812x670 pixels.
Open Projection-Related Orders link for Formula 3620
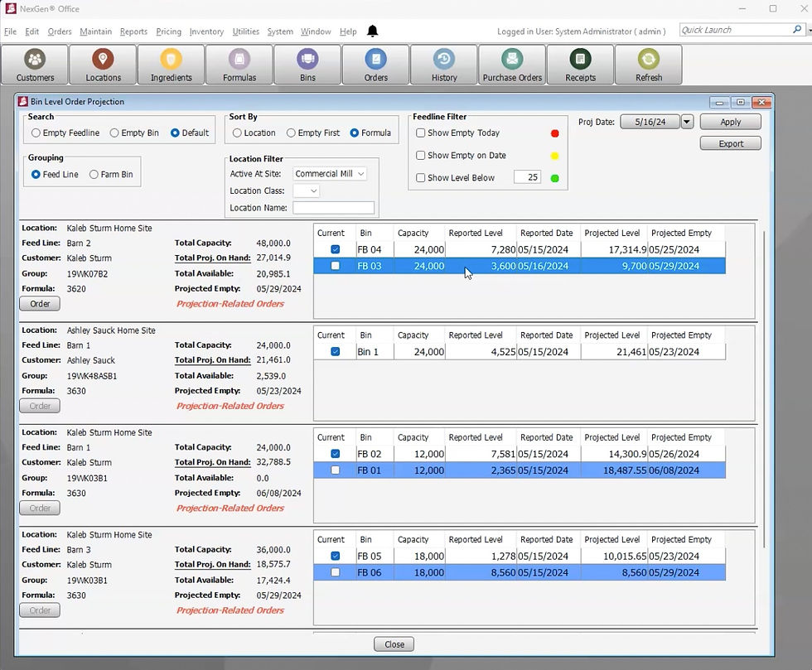(x=230, y=304)
